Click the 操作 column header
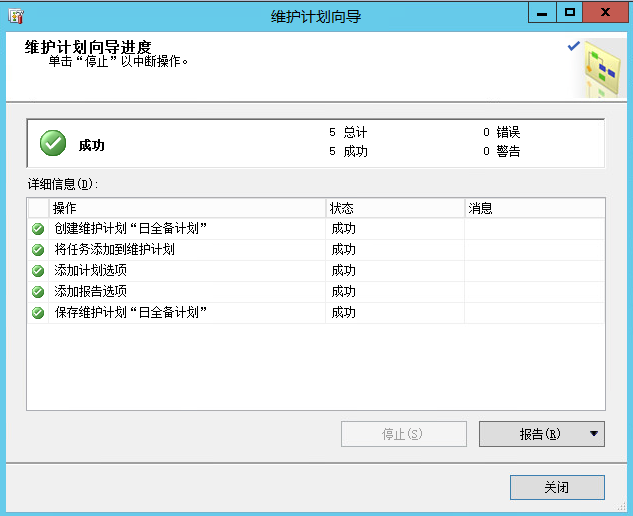Screen dimensions: 633x516 187,208
